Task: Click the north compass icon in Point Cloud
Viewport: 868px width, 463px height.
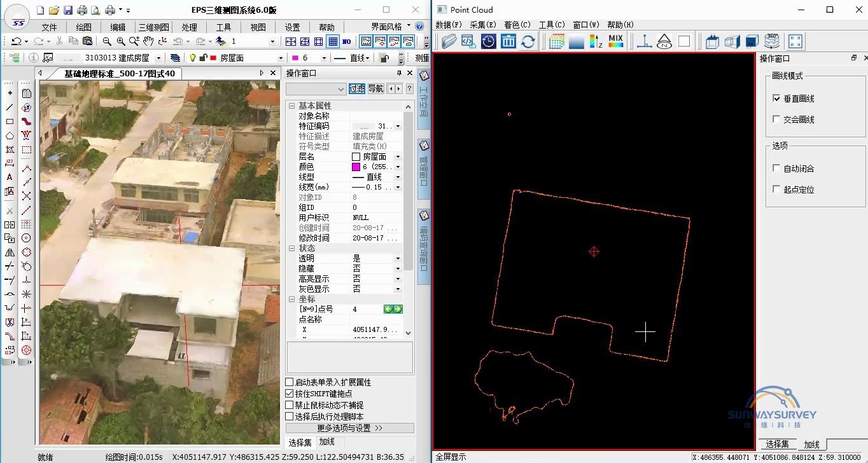Action: (x=664, y=41)
